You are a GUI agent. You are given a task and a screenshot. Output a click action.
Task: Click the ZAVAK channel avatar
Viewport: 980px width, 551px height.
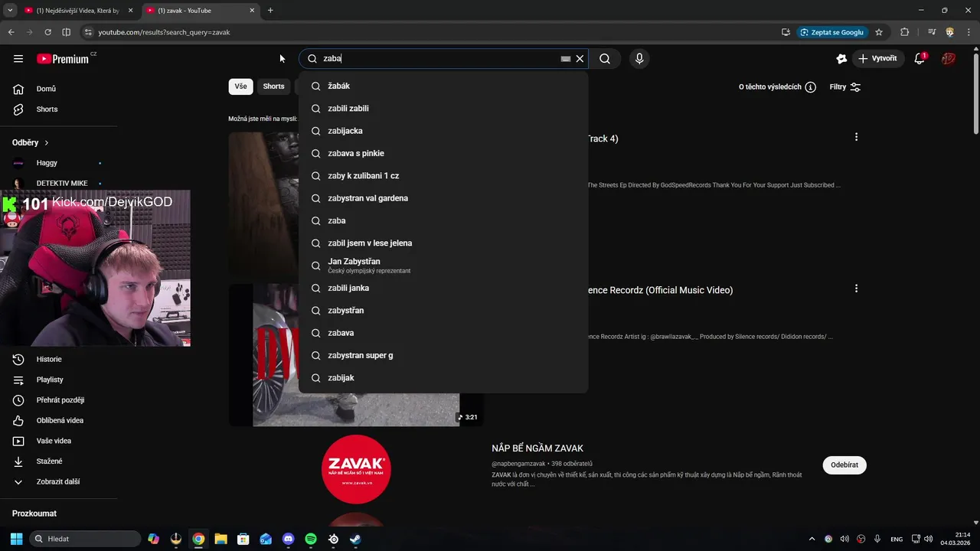356,468
